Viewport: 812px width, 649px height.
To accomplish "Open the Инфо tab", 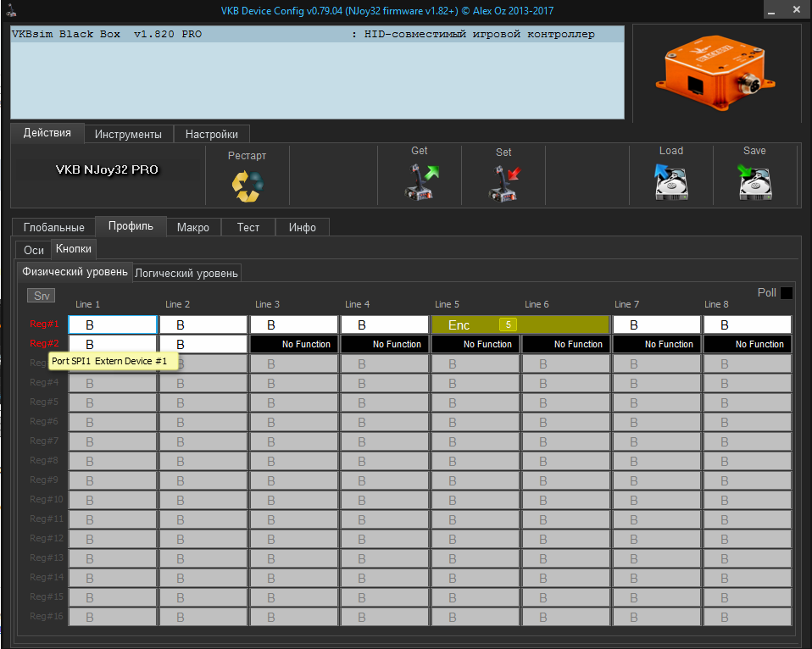I will (x=303, y=227).
